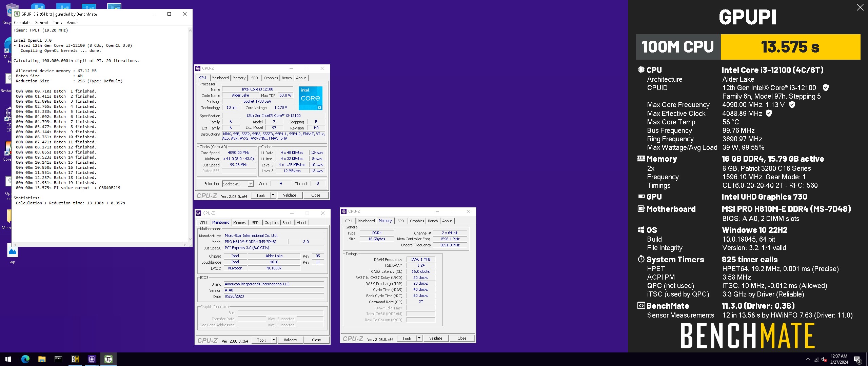Click the System Timers stopwatch icon
This screenshot has height=366, width=868.
click(x=641, y=259)
